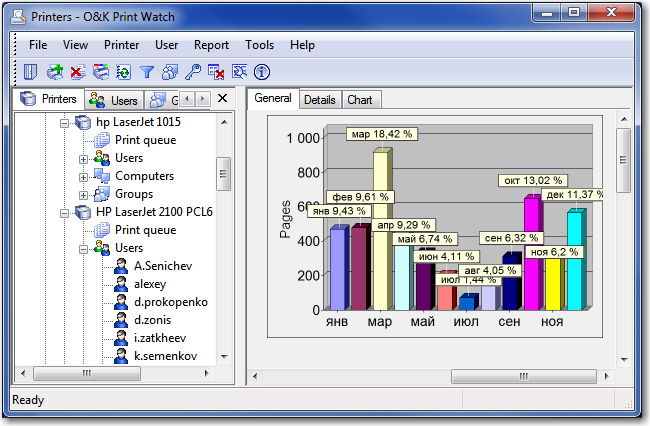Click the add printer toolbar icon
The width and height of the screenshot is (650, 426).
click(55, 72)
